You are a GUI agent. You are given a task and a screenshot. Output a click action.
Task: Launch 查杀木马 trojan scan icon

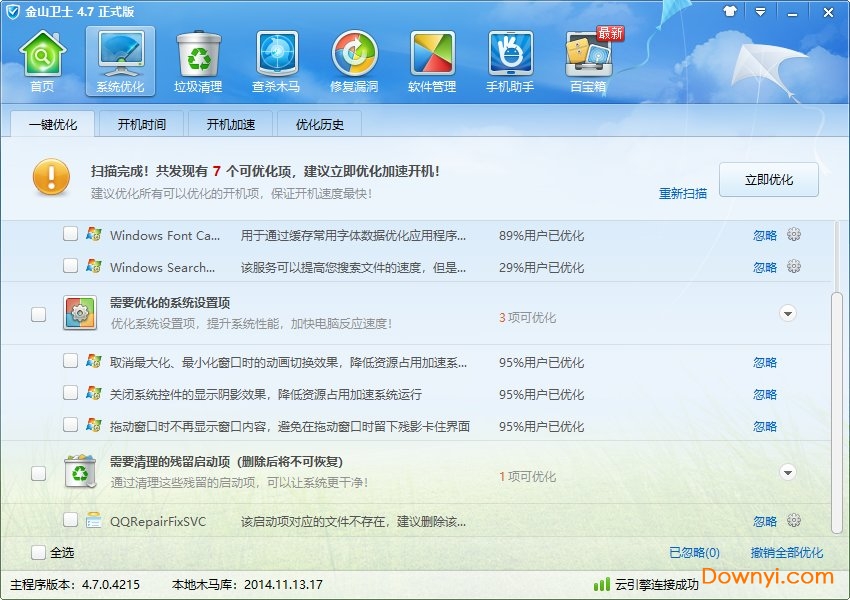[276, 58]
